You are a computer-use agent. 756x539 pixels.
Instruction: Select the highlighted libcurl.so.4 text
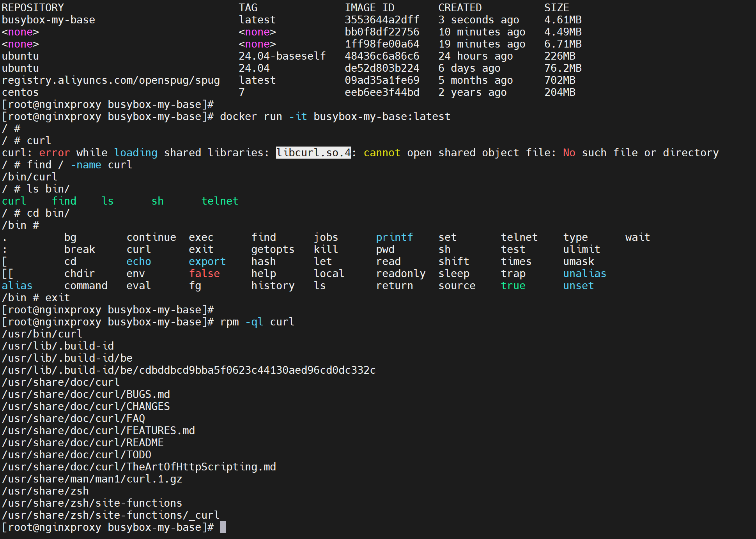[313, 152]
